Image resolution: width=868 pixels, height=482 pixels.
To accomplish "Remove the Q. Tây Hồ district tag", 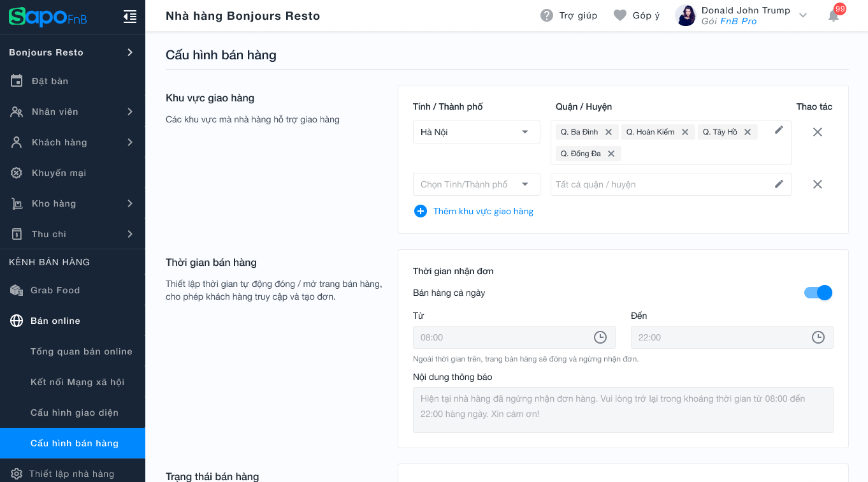I will pyautogui.click(x=748, y=132).
